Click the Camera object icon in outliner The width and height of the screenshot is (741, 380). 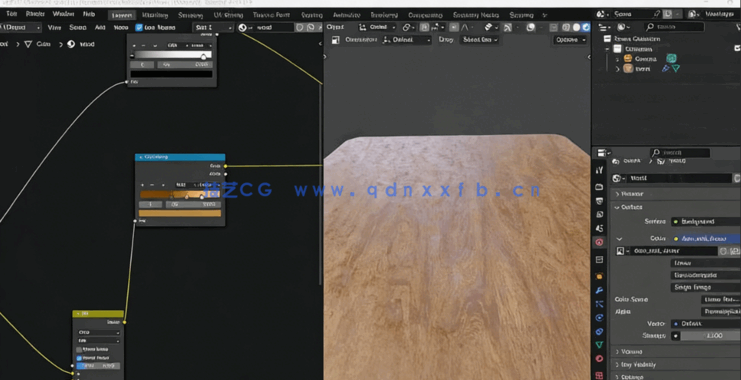(628, 59)
